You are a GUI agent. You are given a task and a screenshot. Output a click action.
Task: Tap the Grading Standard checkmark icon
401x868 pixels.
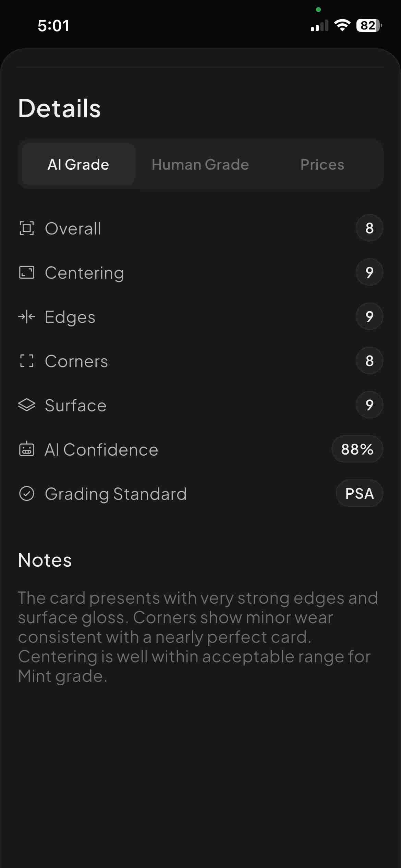[x=27, y=494]
